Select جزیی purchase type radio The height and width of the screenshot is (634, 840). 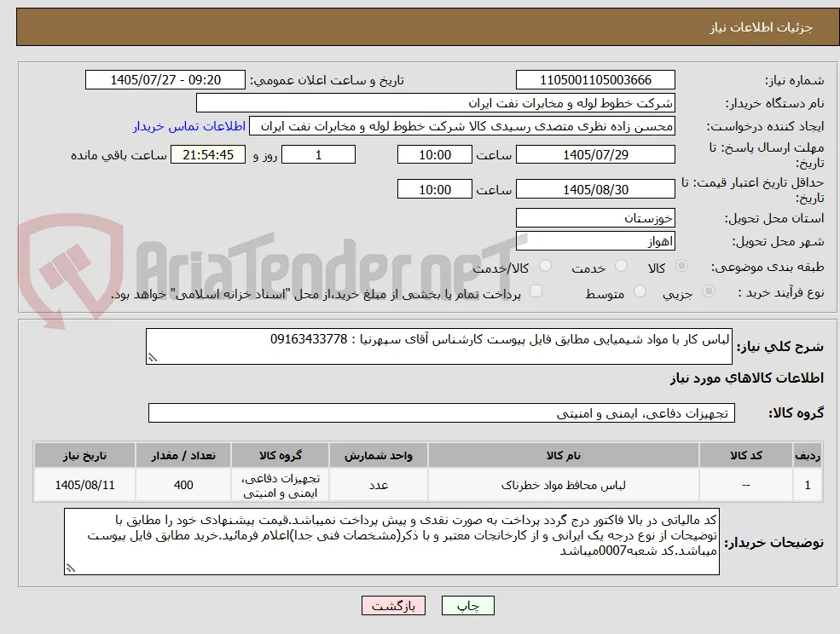708,291
